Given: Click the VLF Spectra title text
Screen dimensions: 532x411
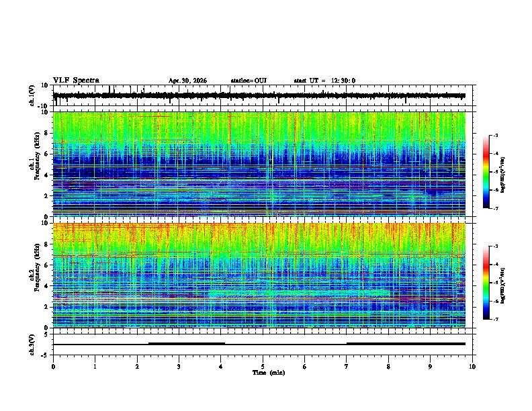Looking at the screenshot, I should (76, 81).
